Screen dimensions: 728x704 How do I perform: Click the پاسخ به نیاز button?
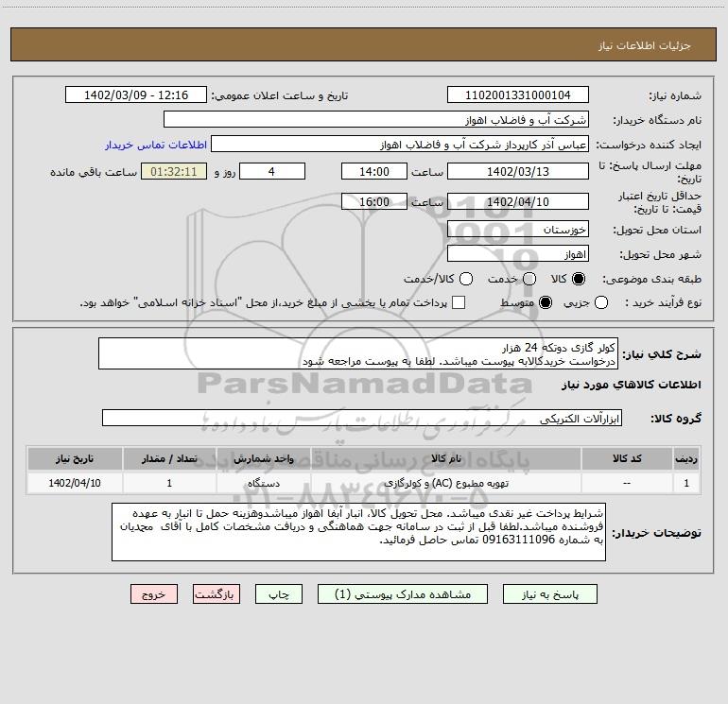[x=549, y=594]
